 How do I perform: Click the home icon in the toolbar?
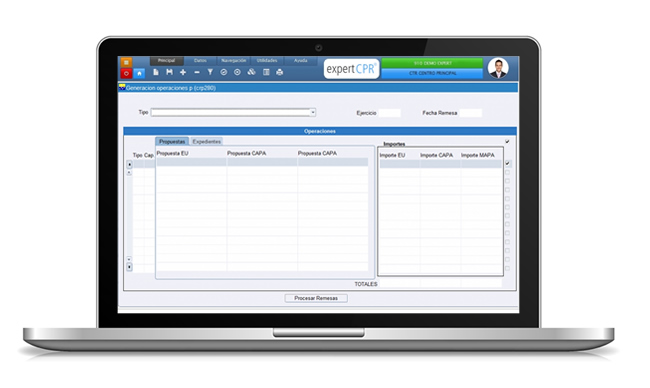(139, 73)
